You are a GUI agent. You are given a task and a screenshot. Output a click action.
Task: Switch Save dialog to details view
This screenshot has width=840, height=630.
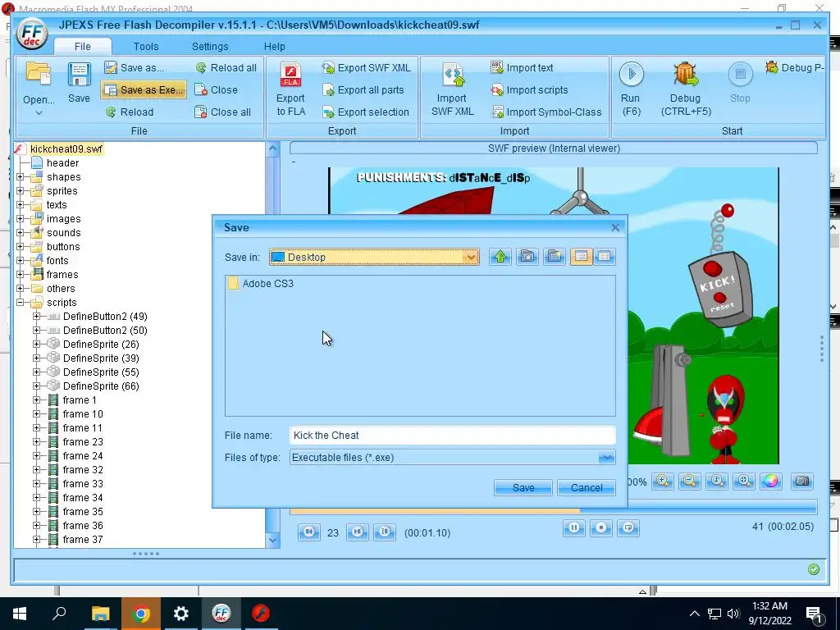click(605, 257)
